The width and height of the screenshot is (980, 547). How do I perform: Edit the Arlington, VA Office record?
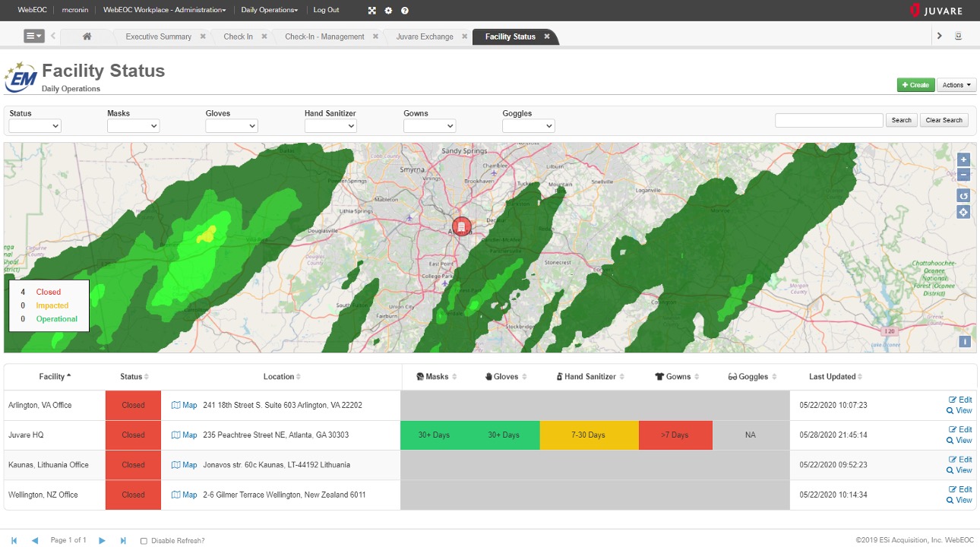[x=960, y=400]
